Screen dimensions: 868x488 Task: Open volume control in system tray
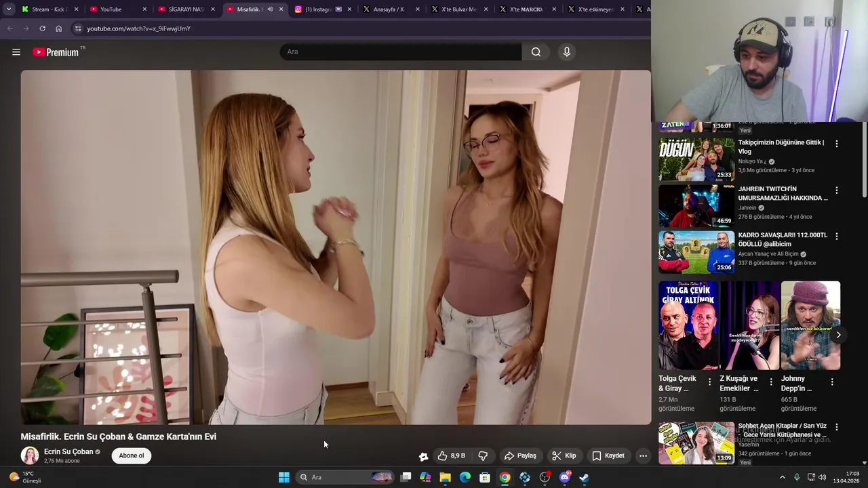[823, 477]
